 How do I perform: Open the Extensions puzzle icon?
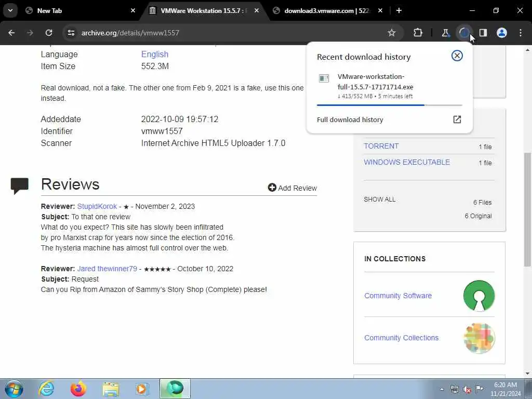pyautogui.click(x=418, y=33)
